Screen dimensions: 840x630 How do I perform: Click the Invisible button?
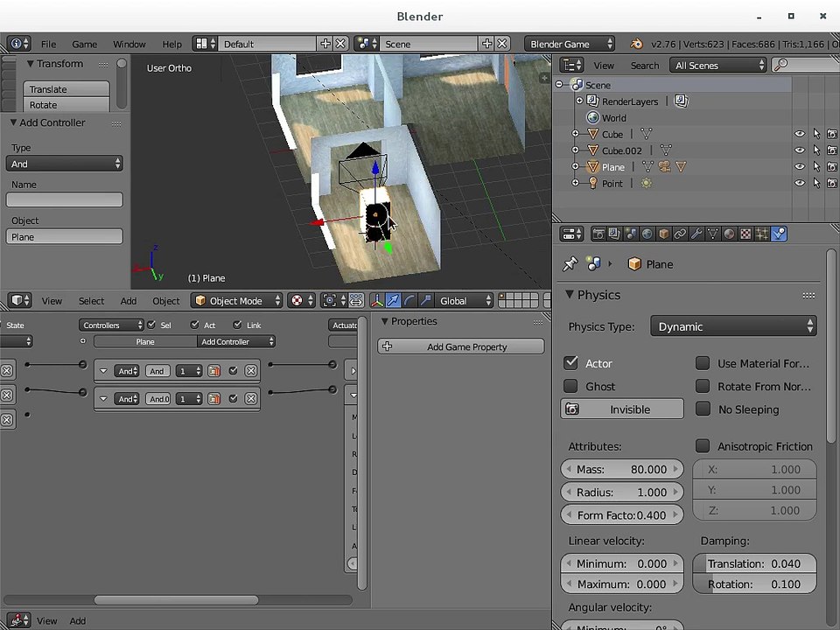622,409
